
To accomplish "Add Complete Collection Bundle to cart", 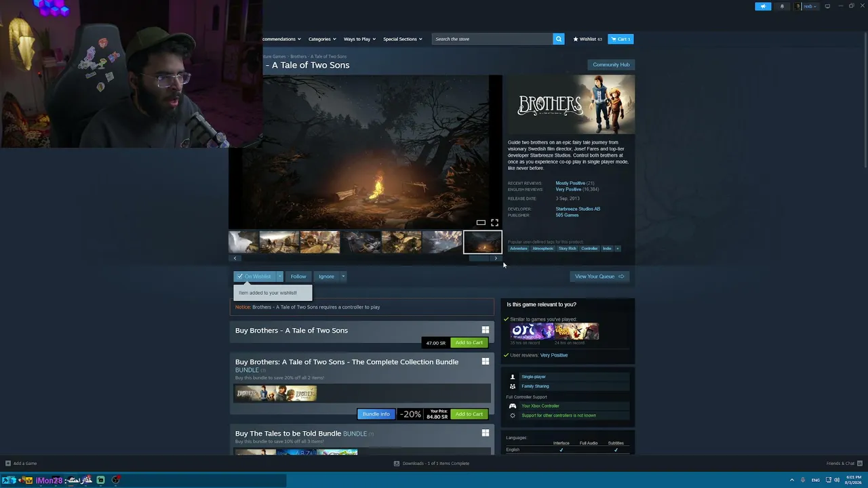I will pyautogui.click(x=469, y=414).
